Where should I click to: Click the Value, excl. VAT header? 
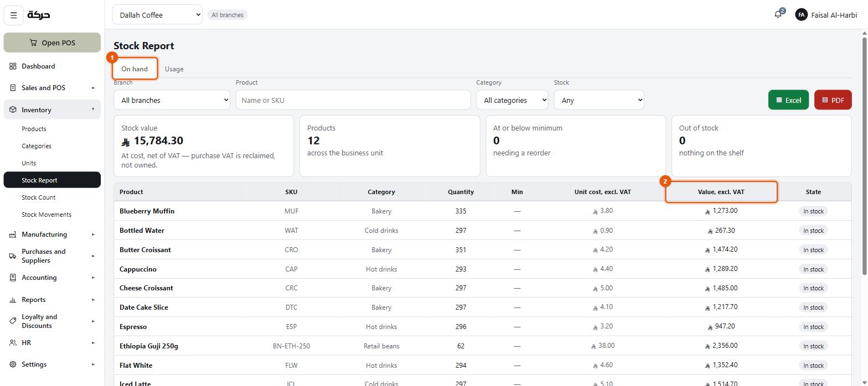tap(721, 192)
